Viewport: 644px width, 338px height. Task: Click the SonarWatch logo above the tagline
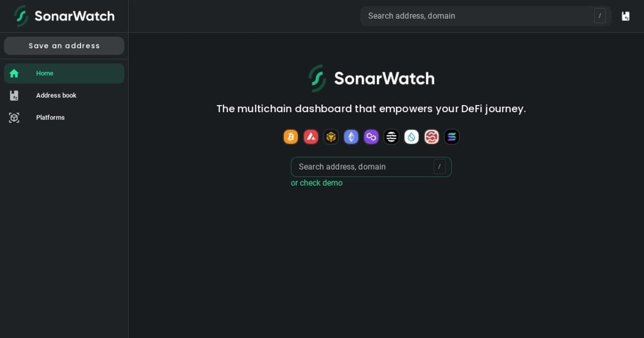coord(371,78)
